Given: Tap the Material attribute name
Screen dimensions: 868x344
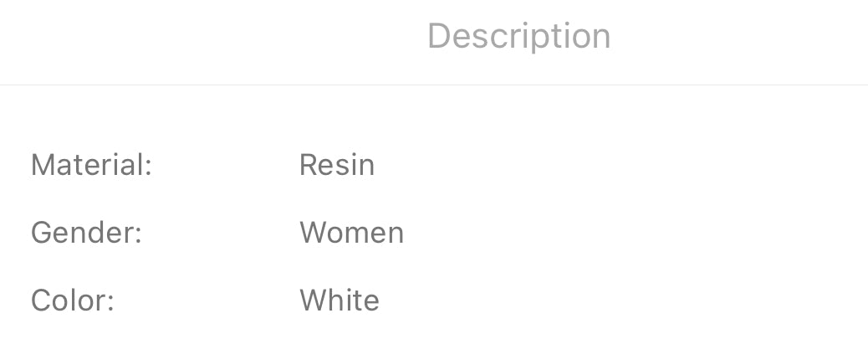Looking at the screenshot, I should [x=91, y=165].
